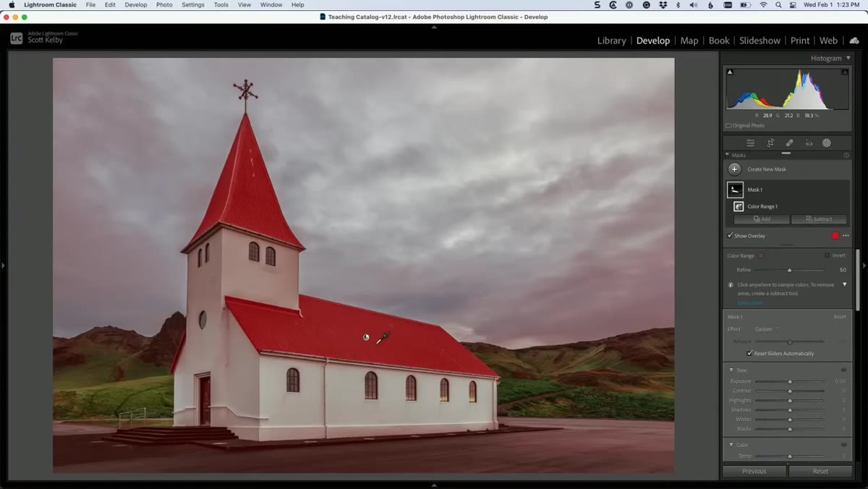The width and height of the screenshot is (868, 489).
Task: Enable the Invert checkbox
Action: point(827,255)
